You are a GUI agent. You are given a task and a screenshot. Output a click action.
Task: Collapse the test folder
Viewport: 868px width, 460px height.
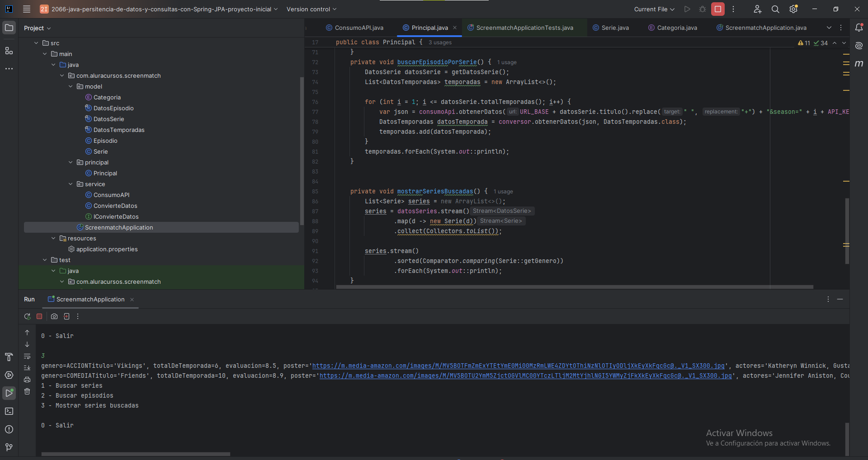tap(45, 260)
